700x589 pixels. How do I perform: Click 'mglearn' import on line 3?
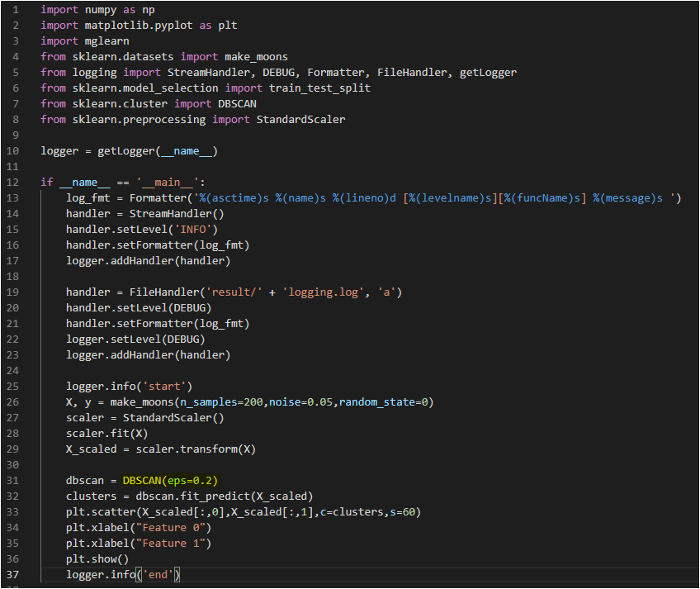[x=106, y=41]
